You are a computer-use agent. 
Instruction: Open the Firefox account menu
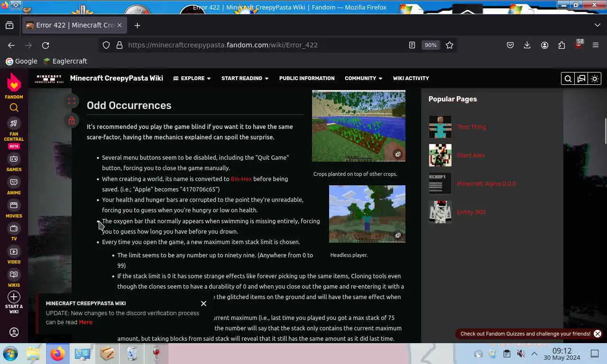tap(544, 45)
